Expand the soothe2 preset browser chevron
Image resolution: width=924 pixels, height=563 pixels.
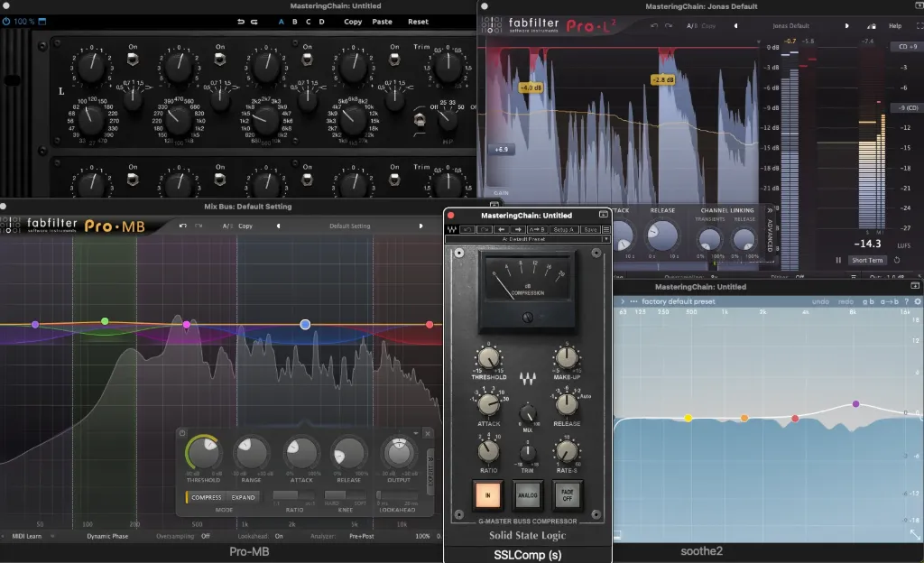623,301
